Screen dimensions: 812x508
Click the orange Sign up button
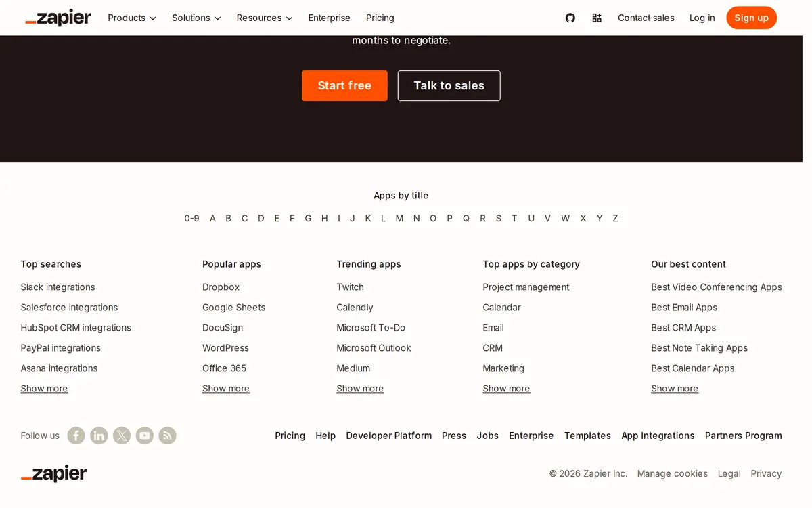tap(752, 18)
